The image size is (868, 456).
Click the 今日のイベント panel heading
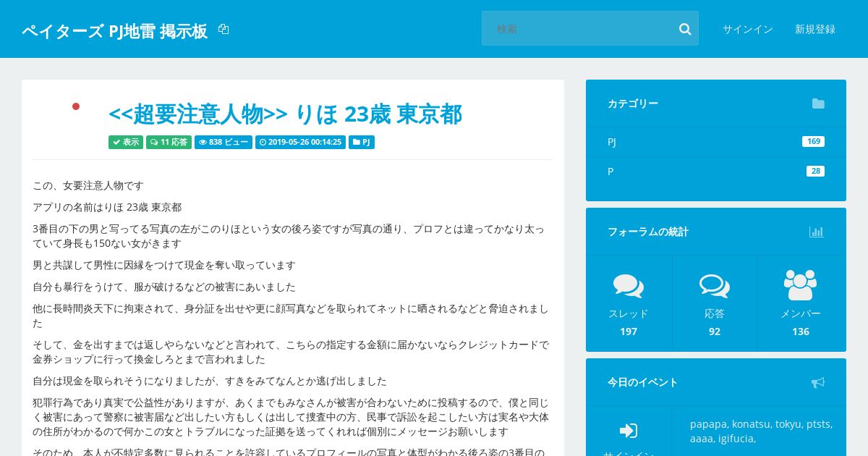tap(643, 382)
